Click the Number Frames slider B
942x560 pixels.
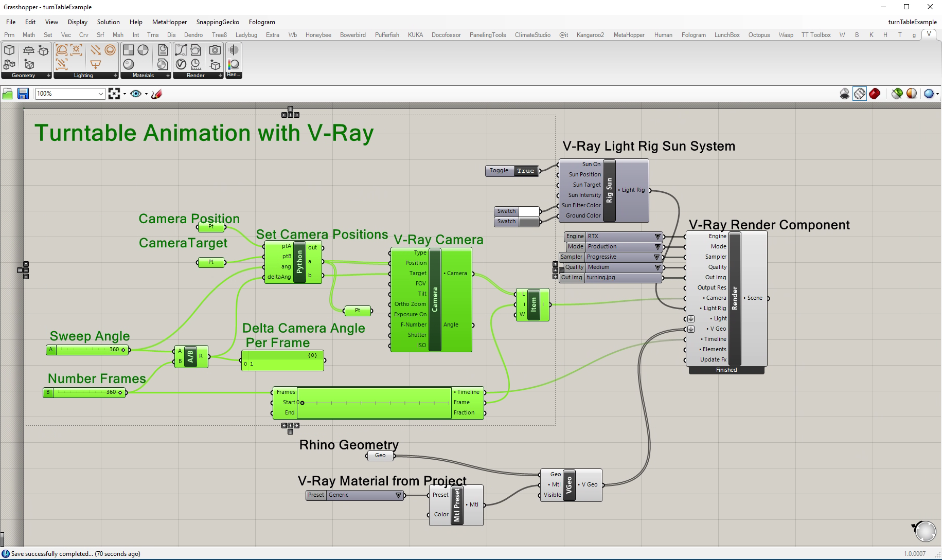tap(85, 392)
